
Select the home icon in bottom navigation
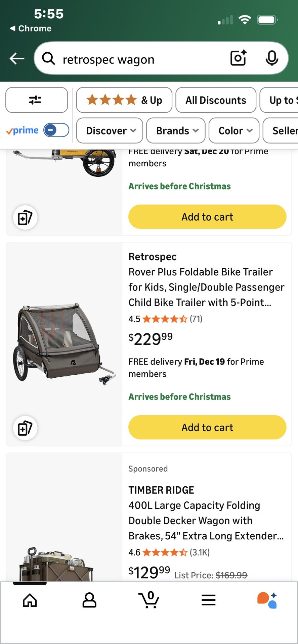pyautogui.click(x=30, y=600)
